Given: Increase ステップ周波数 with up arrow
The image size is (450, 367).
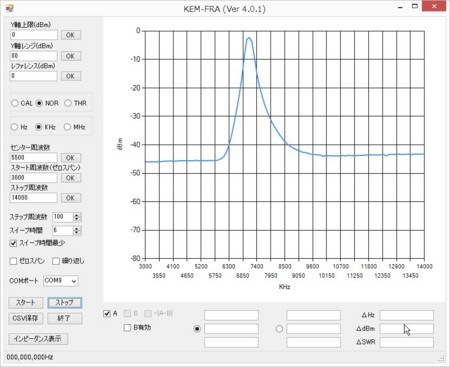Looking at the screenshot, I should point(77,215).
